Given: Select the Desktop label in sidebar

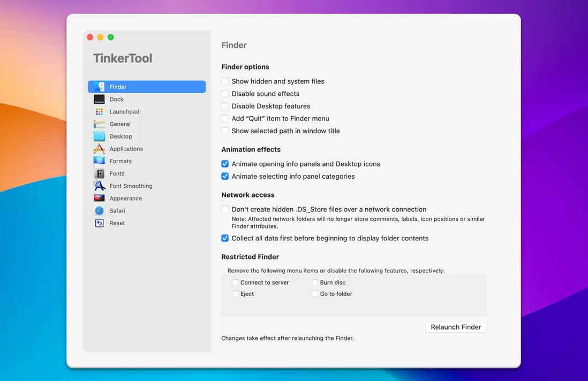Looking at the screenshot, I should 120,136.
